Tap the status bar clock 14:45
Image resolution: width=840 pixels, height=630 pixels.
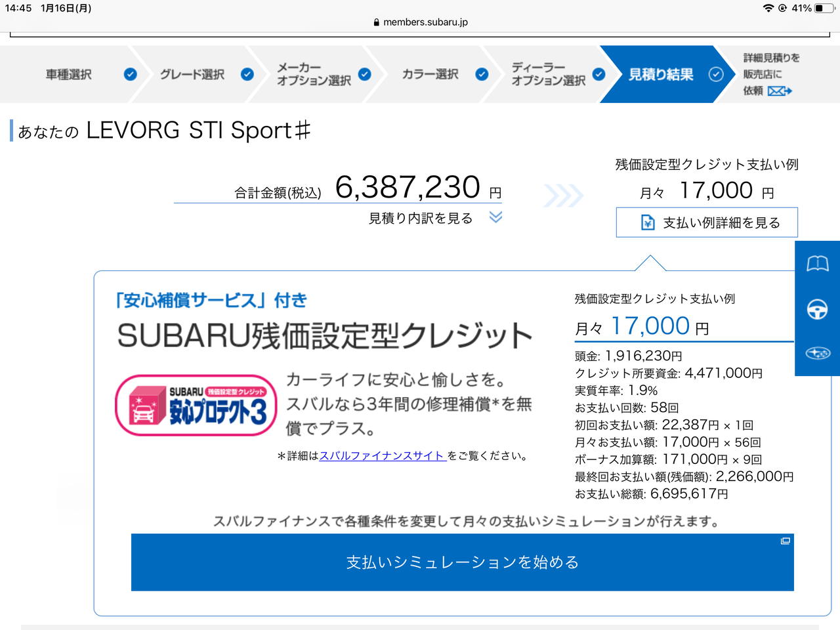coord(18,8)
